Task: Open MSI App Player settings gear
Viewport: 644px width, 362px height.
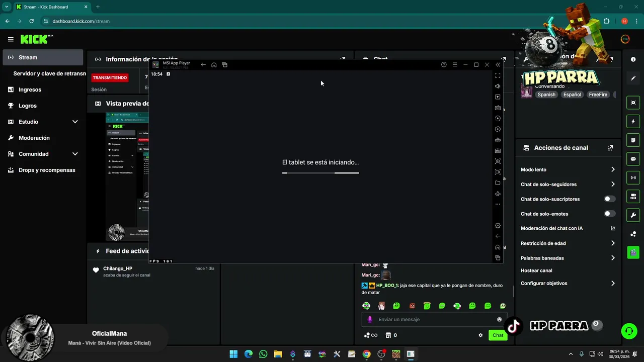Action: coord(498,226)
